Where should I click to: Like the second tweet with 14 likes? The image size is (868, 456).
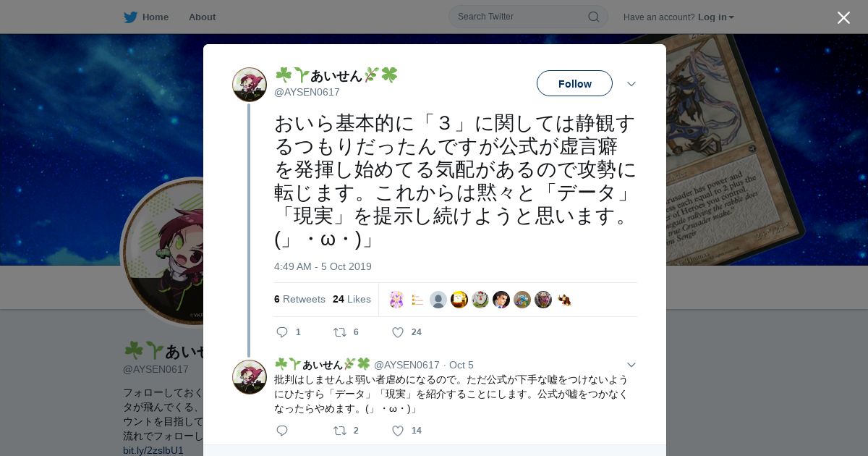397,431
